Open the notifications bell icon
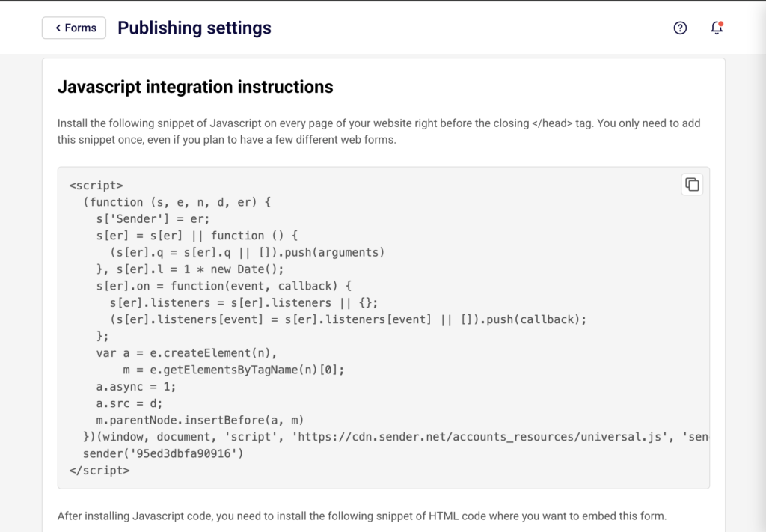The image size is (766, 532). [717, 28]
